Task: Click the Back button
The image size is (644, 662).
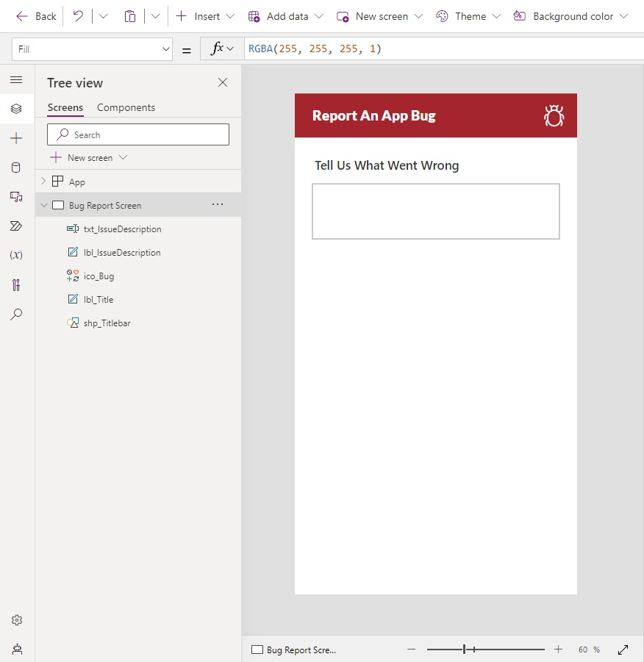Action: click(x=36, y=16)
